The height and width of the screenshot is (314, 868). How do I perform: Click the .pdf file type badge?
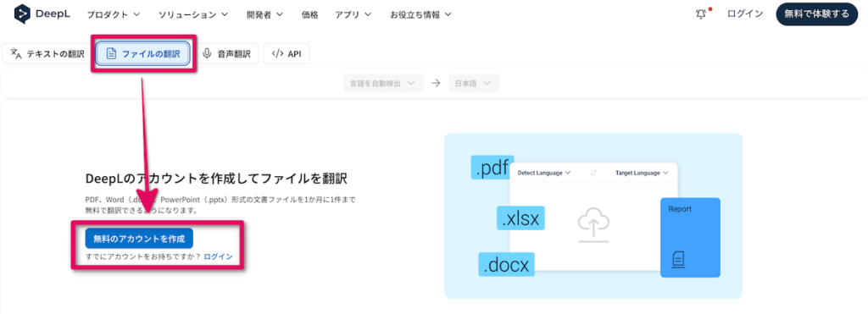coord(492,168)
